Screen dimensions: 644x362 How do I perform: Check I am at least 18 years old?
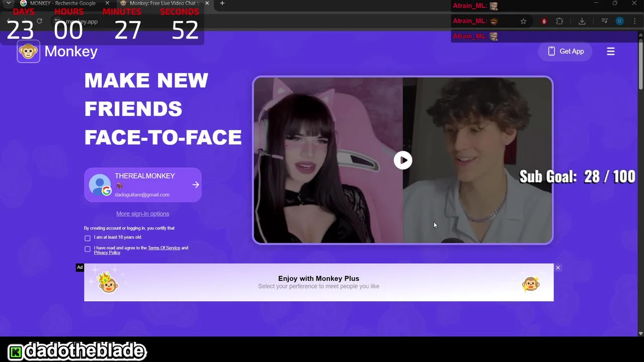88,238
